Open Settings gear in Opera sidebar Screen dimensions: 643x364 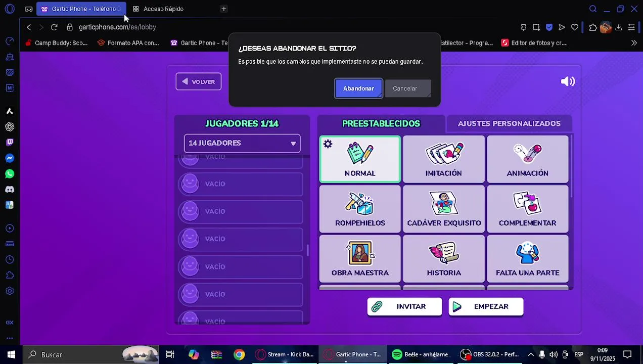(10, 291)
